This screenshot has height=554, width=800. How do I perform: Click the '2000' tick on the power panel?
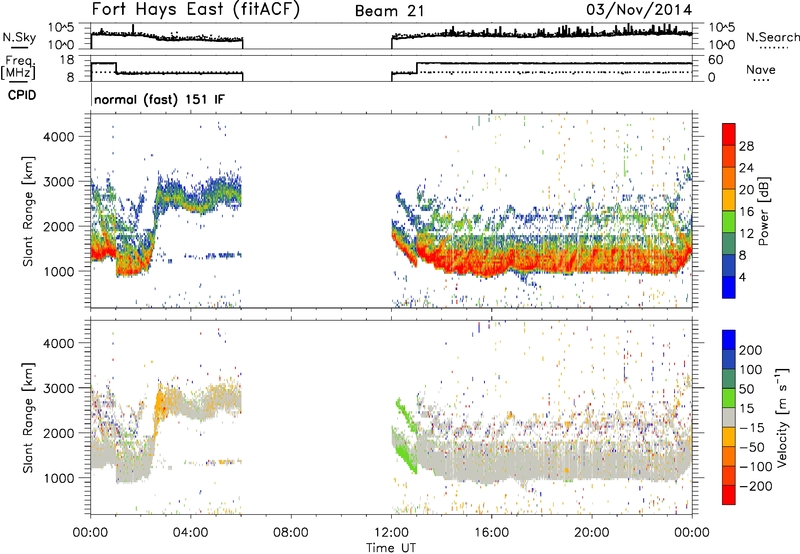pos(59,226)
